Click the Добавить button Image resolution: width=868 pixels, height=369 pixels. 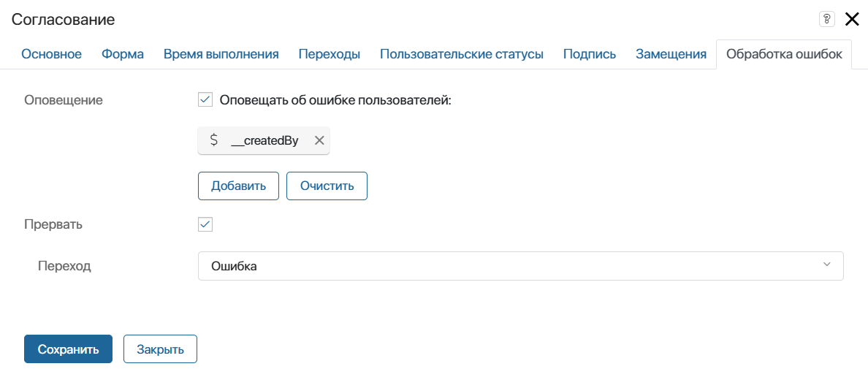(x=238, y=186)
